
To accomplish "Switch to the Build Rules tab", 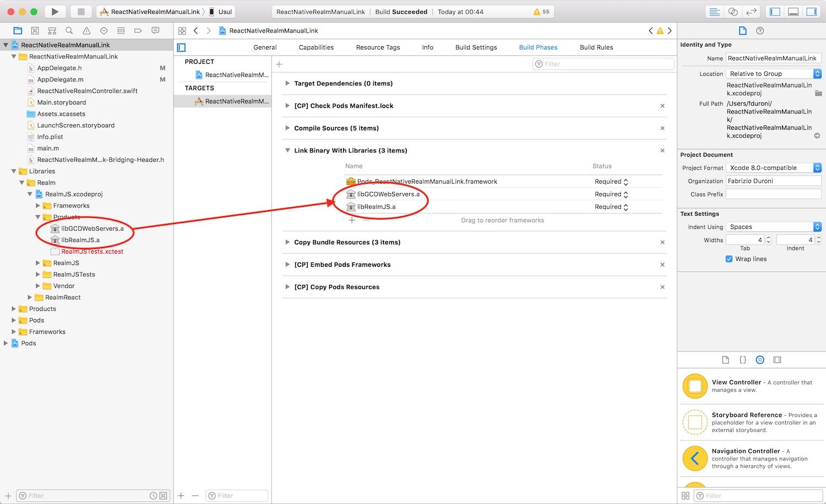I will tap(596, 47).
